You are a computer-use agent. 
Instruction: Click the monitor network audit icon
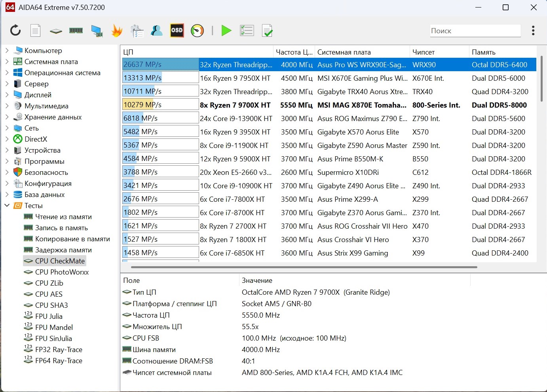(x=97, y=31)
